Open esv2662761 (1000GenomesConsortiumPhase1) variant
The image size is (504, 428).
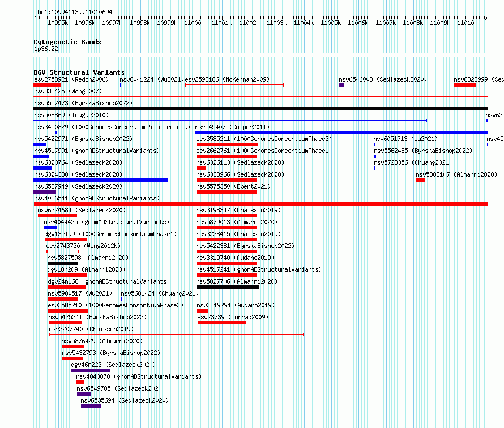coord(264,151)
